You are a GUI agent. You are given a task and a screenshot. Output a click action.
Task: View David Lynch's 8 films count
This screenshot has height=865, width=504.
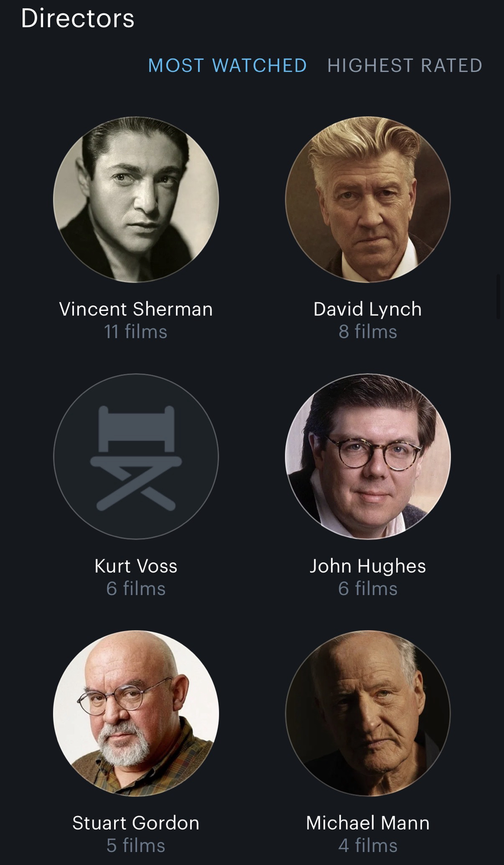click(368, 332)
